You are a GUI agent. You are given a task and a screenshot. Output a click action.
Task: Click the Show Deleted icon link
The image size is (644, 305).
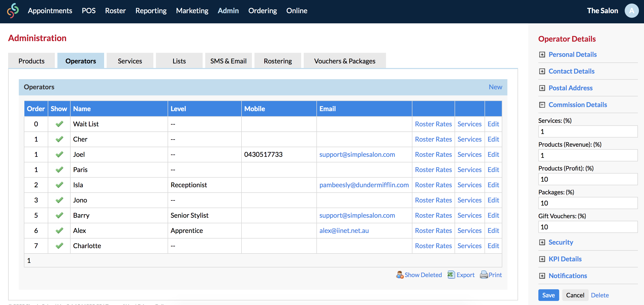pos(400,275)
